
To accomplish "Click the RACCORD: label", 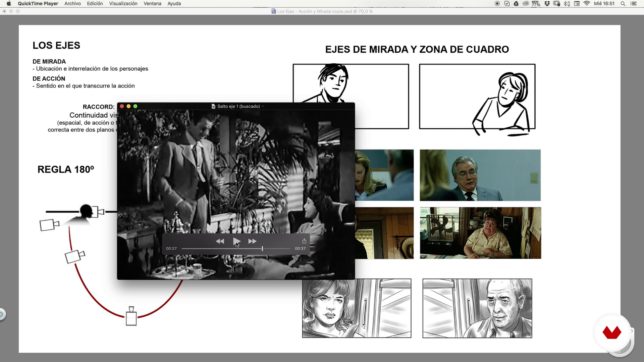I will [99, 107].
